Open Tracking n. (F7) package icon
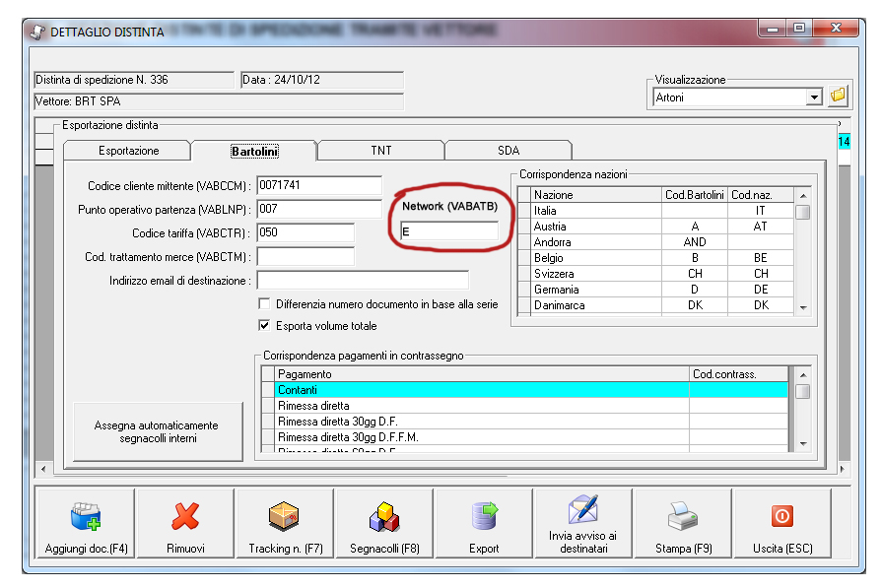The width and height of the screenshot is (882, 588). click(284, 516)
